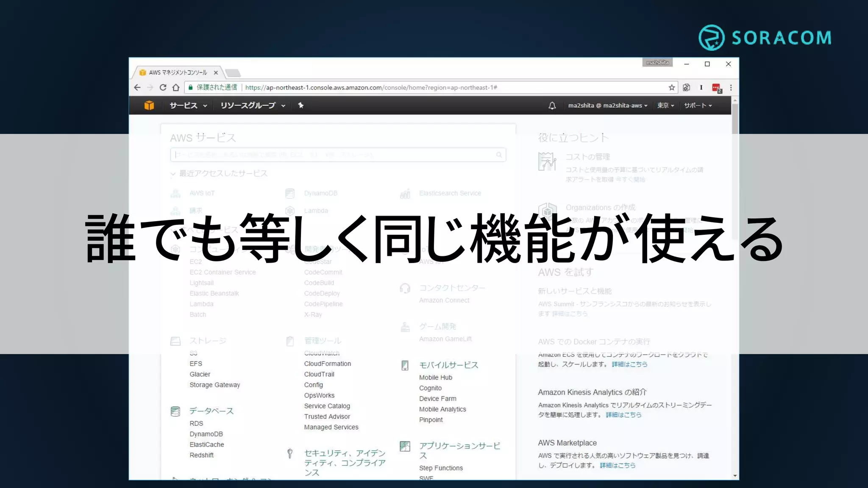Open the Step Functions service
868x488 pixels.
click(441, 469)
